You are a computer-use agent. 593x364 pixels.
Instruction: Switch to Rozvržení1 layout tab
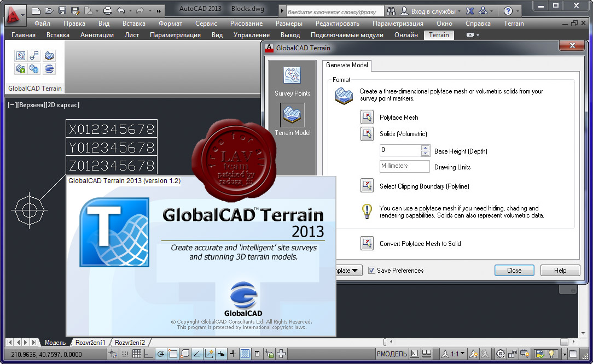90,343
